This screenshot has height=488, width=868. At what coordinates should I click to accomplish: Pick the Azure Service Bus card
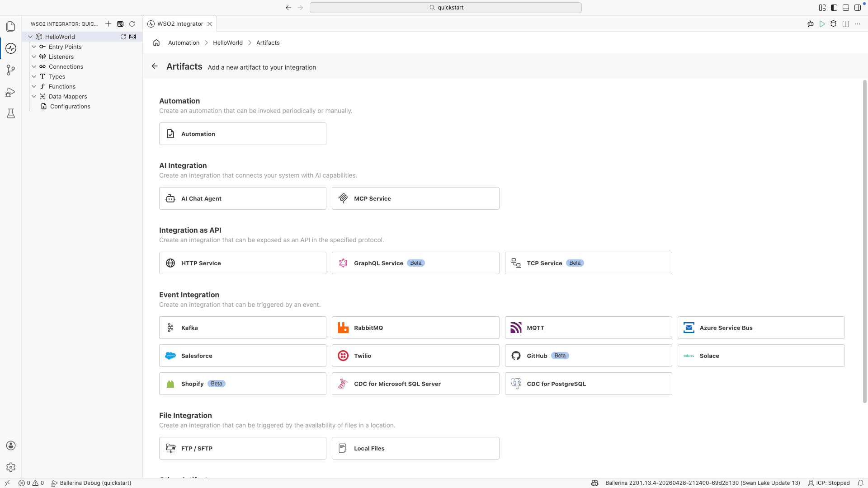(761, 328)
